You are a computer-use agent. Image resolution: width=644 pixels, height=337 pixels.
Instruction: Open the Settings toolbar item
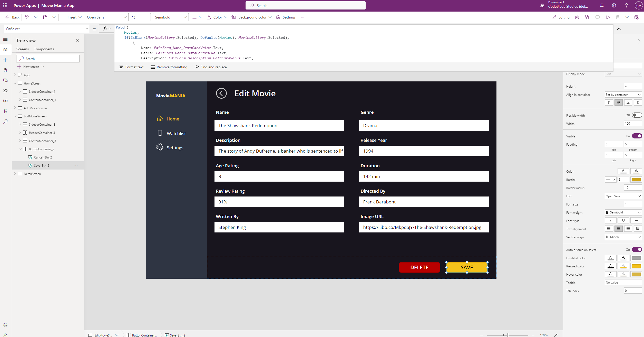[x=286, y=17]
